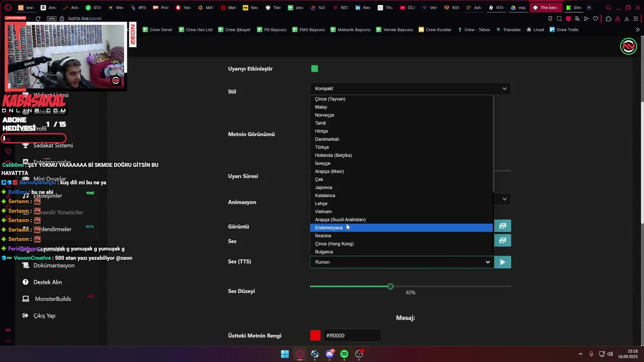Open the red Üstteki Metnin Rengi swatch

[315, 335]
